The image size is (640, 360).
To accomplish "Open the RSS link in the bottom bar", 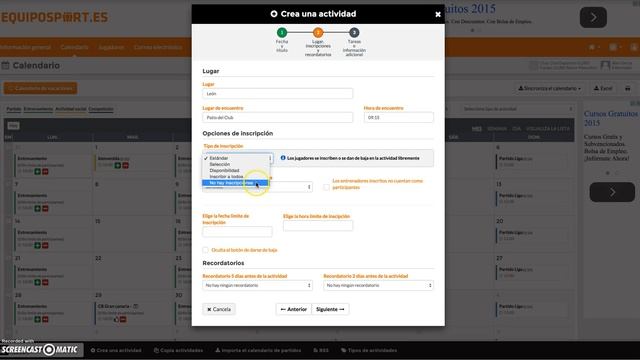I will coord(321,350).
